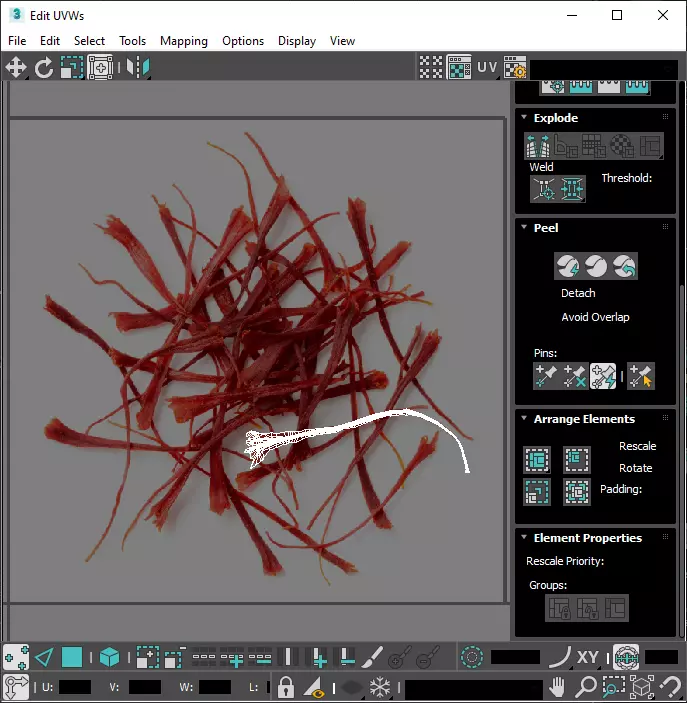Viewport: 687px width, 703px height.
Task: Open the Flatten Custom flyout icon
Action: (x=650, y=146)
